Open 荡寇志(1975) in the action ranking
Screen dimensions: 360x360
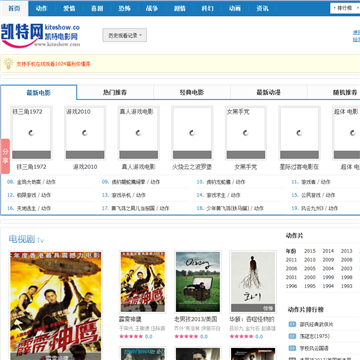[x=314, y=336]
